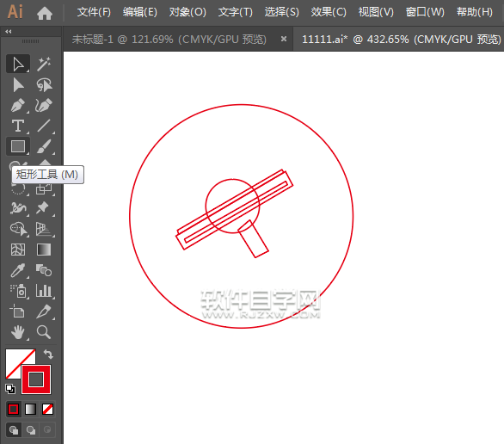Select the Eyedropper tool
504x444 pixels.
[18, 270]
